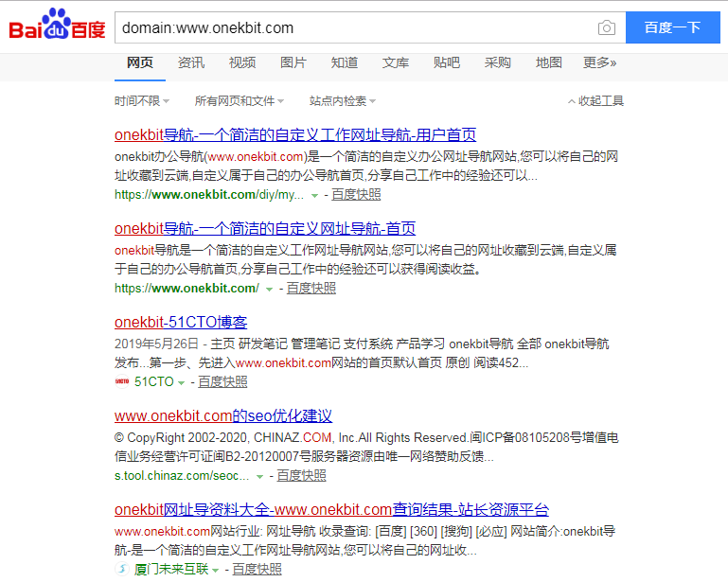Open 百度快照 for the 51CTO result
This screenshot has width=728, height=582.
(x=222, y=381)
